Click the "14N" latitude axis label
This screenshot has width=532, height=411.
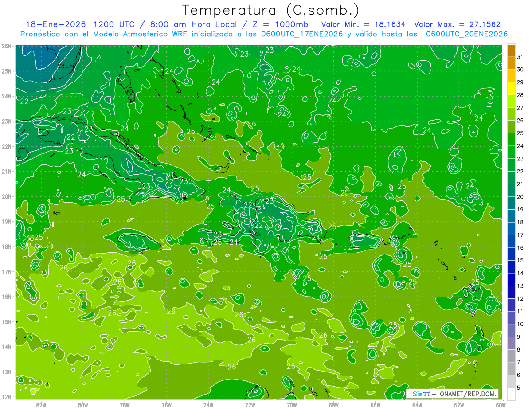coord(7,347)
